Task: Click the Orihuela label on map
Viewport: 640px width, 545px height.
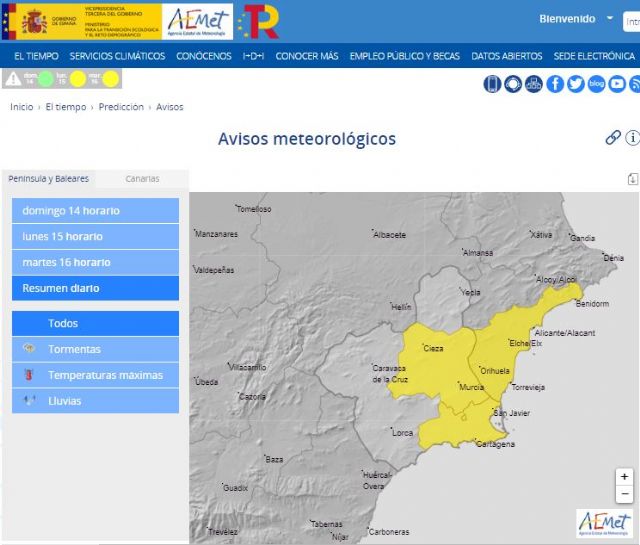Action: coord(495,371)
